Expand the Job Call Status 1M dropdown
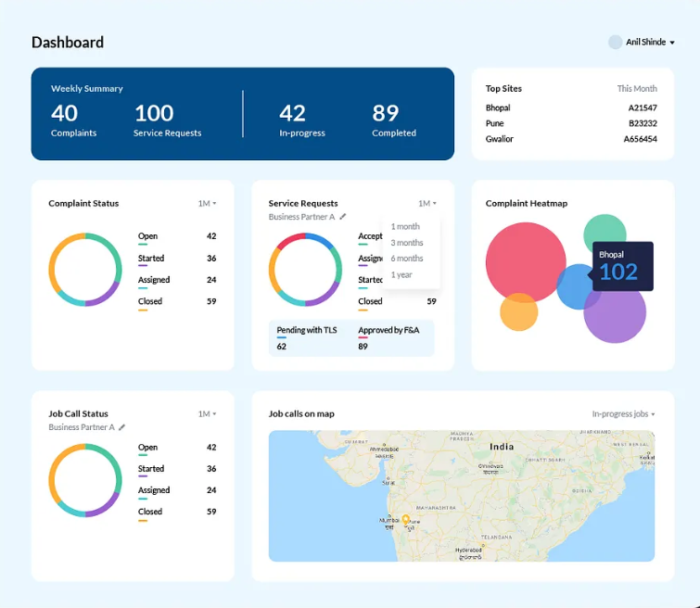Image resolution: width=700 pixels, height=608 pixels. click(206, 414)
